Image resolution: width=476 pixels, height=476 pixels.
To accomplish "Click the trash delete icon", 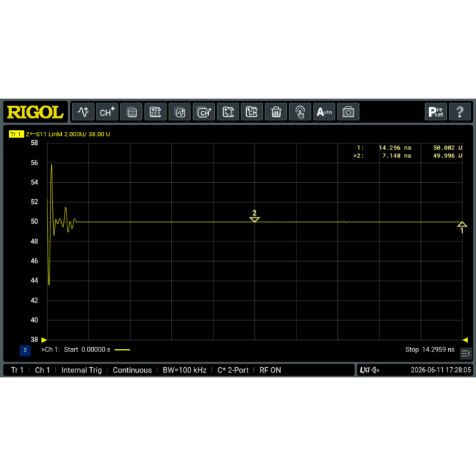I will (276, 112).
